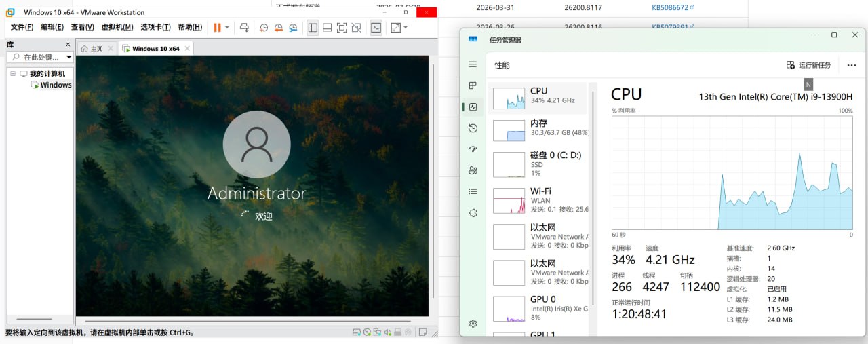Click the CD/DVD drive status icon
Screen dimensions: 868x344
pyautogui.click(x=367, y=332)
